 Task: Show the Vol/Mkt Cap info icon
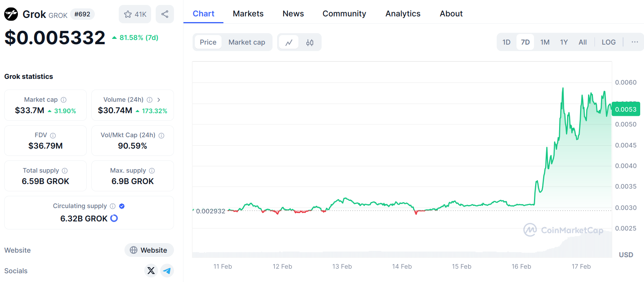pos(161,135)
